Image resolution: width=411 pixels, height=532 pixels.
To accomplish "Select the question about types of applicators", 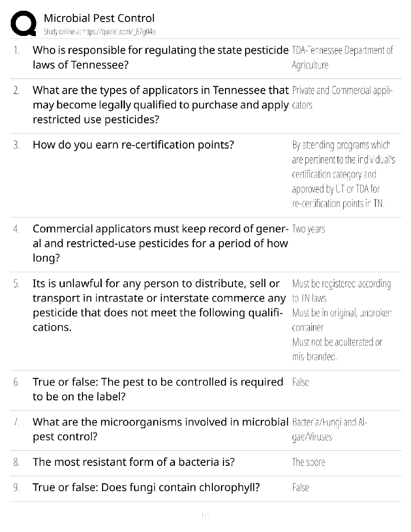I will 160,105.
